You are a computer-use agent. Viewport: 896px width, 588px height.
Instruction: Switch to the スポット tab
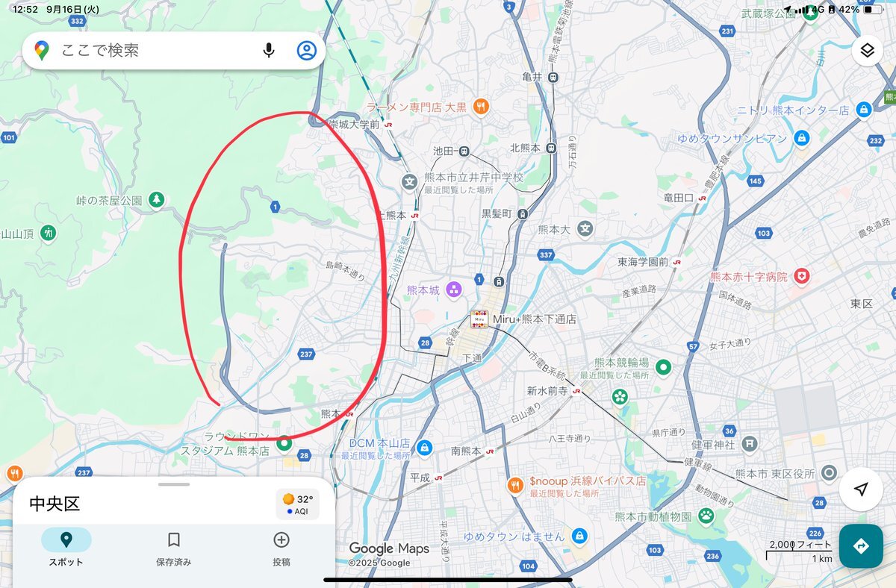pyautogui.click(x=66, y=548)
